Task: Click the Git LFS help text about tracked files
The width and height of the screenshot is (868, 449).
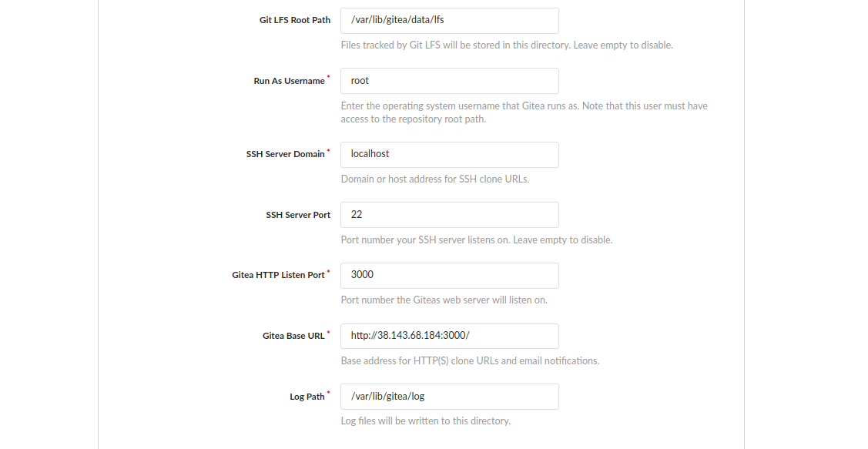Action: (507, 45)
